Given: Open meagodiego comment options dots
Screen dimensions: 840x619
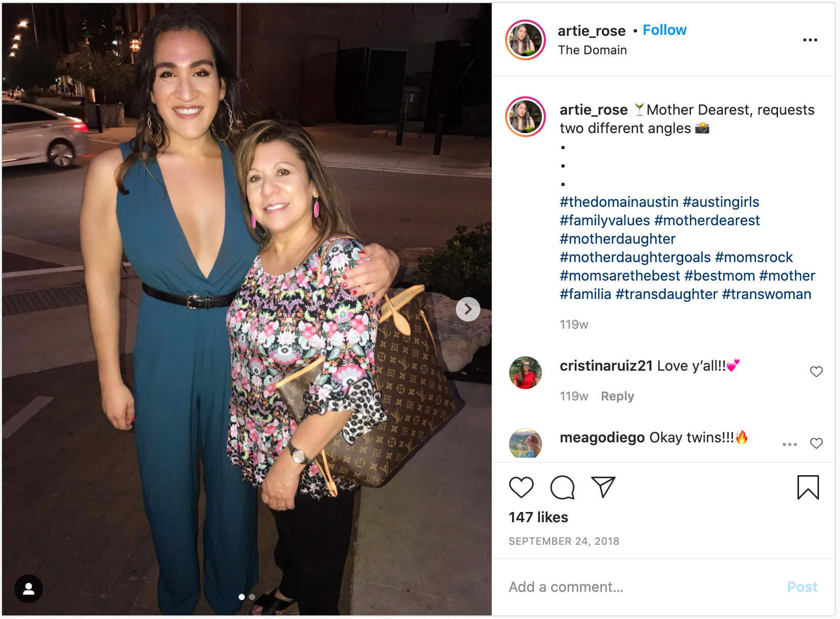Looking at the screenshot, I should (790, 444).
